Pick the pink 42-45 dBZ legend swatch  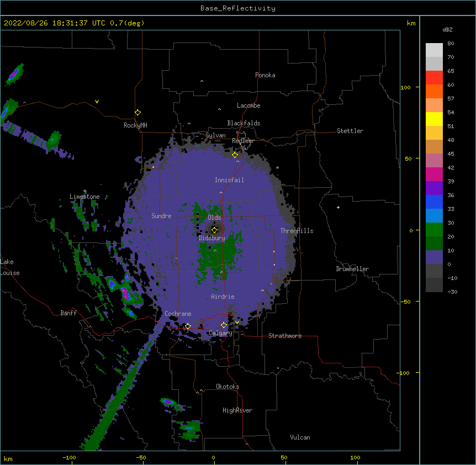434,160
